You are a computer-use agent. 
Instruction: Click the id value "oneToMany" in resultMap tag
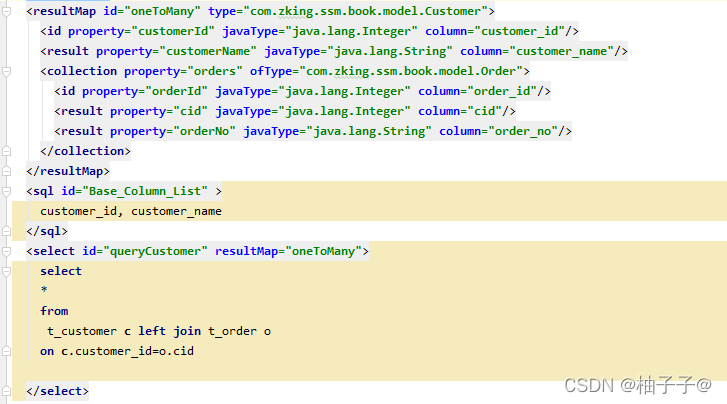coord(163,11)
